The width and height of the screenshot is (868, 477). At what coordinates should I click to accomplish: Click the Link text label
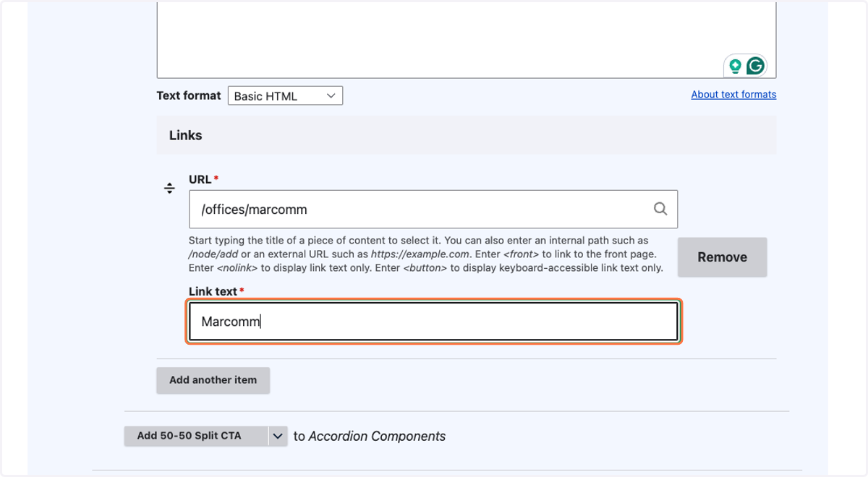point(213,291)
